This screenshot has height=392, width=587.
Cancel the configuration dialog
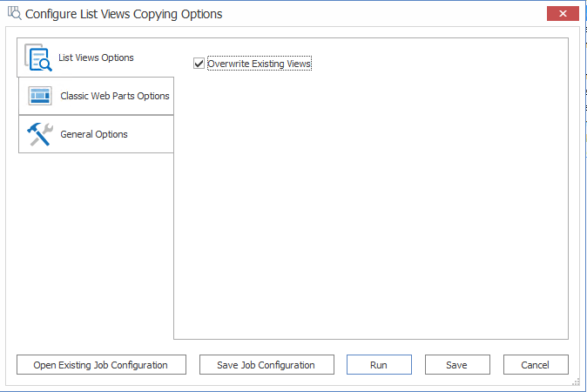click(536, 365)
